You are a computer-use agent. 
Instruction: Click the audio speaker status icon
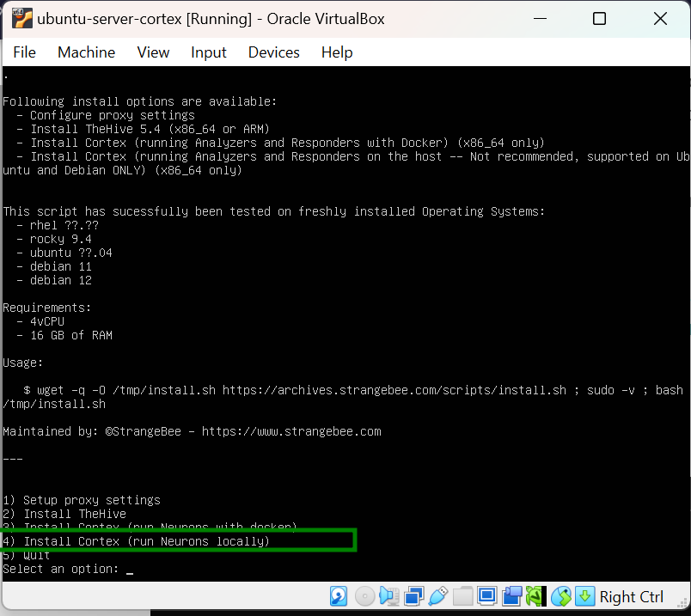pyautogui.click(x=389, y=596)
